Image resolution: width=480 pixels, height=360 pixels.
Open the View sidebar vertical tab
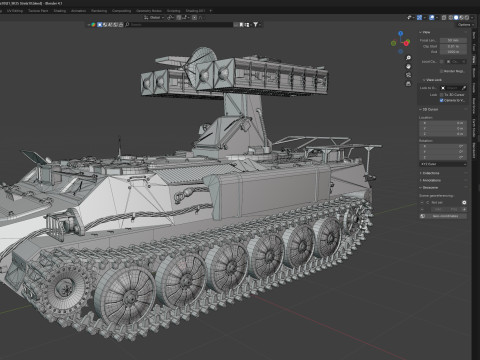[474, 60]
